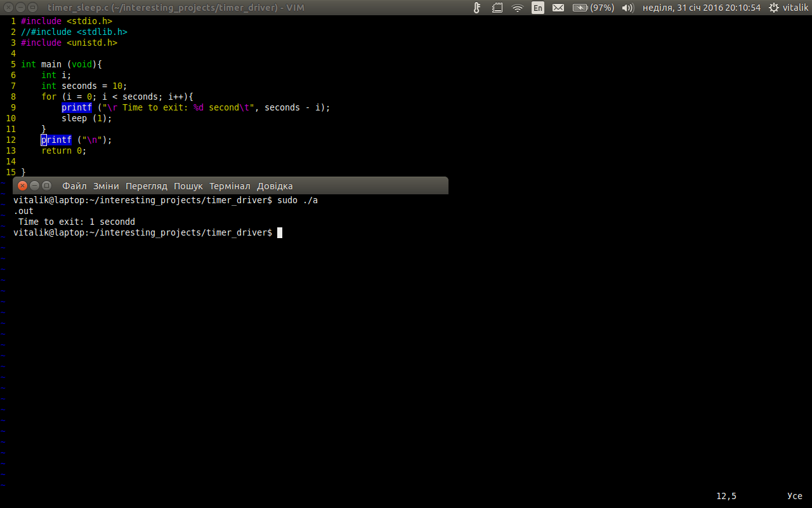Open the date and time calendar dropdown

click(x=701, y=8)
